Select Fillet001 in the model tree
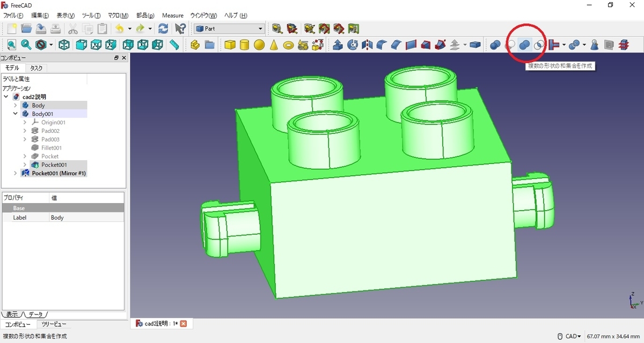The image size is (644, 343). coord(51,148)
